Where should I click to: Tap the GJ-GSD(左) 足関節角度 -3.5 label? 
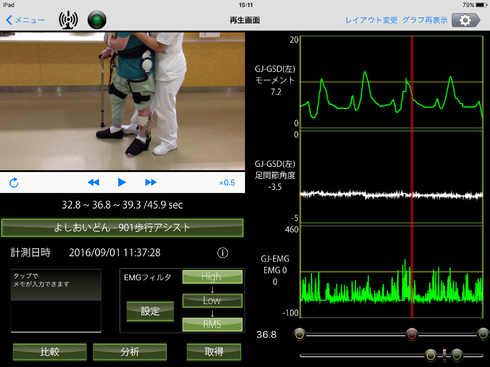click(275, 175)
